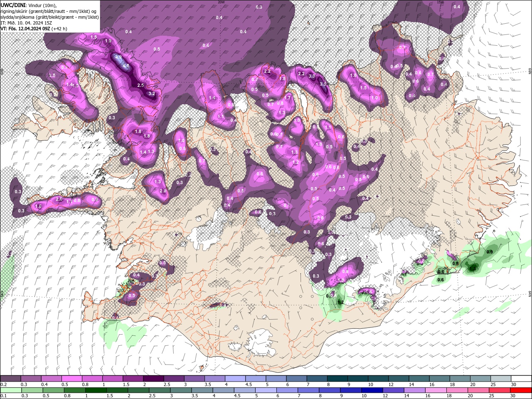Click the 3.3 snowfall value on map
The image size is (532, 399).
tap(312, 76)
